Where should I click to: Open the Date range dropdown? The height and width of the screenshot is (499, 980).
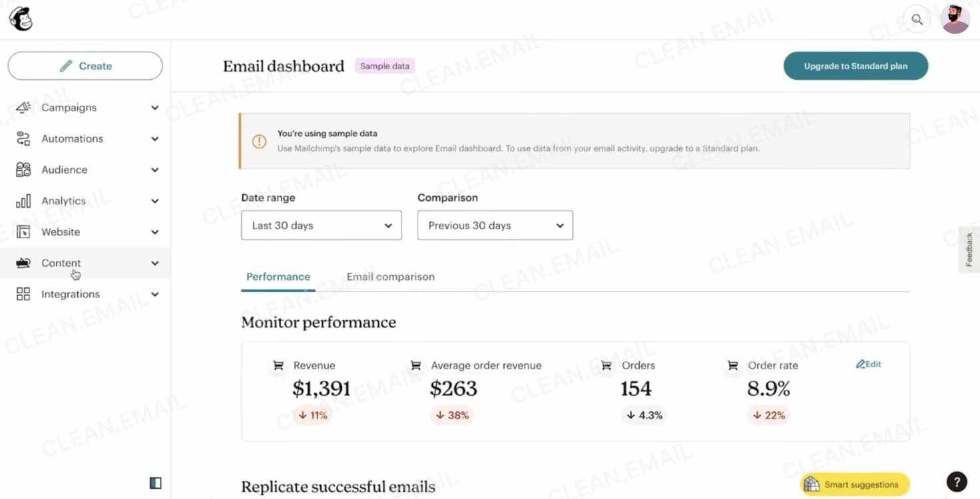[321, 225]
